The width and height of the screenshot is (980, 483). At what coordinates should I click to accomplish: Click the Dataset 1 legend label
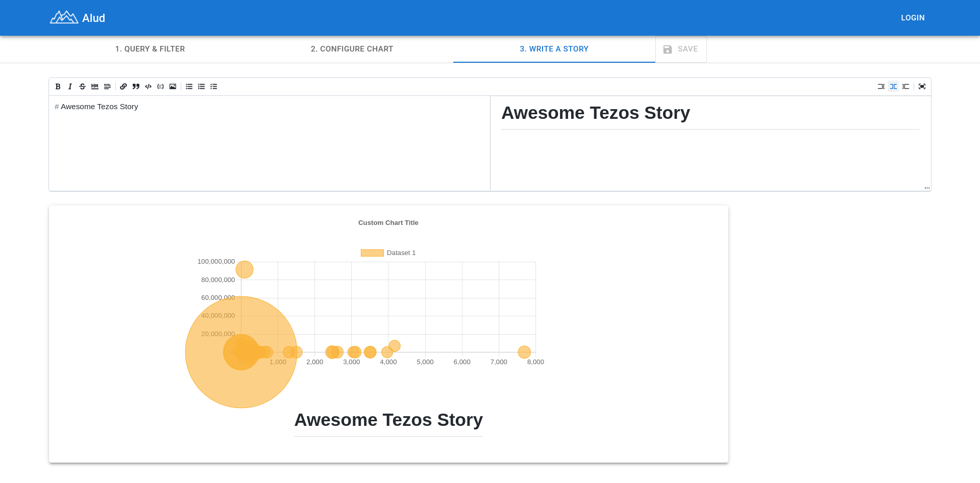tap(401, 253)
